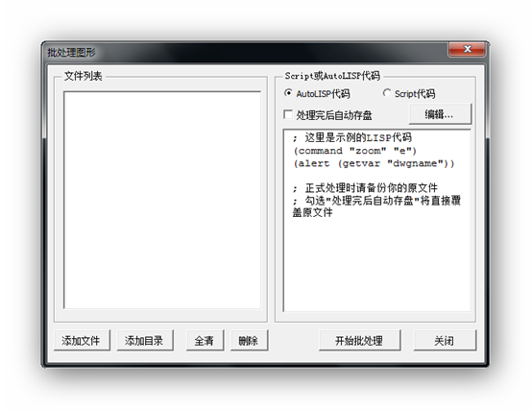Click the 关闭 button
Viewport: 532px width, 410px height.
[x=445, y=340]
